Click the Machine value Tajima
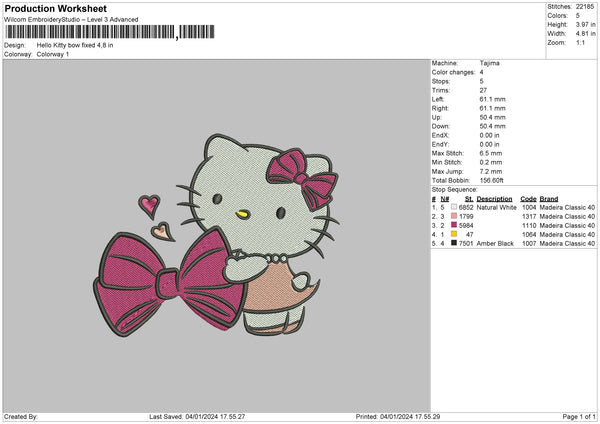This screenshot has height=424, width=600. [x=490, y=63]
